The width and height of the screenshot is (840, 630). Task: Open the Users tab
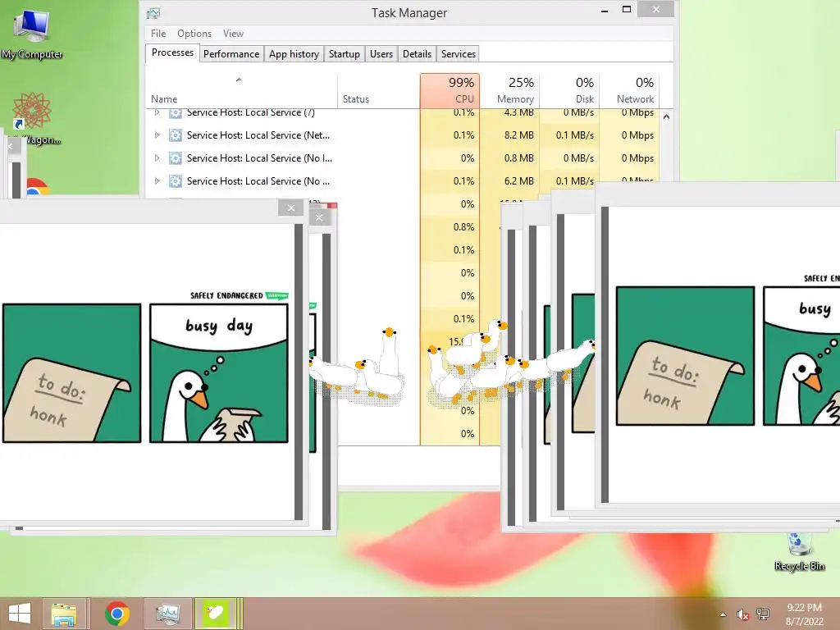(x=381, y=54)
